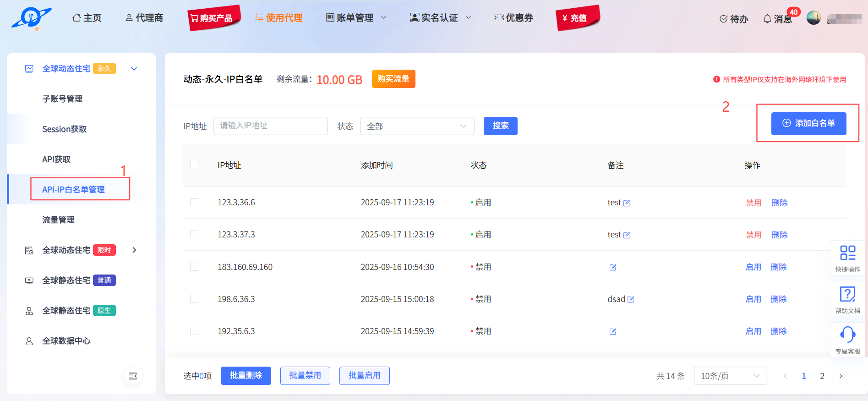Open the 快捷操作 quick actions icon
868x401 pixels.
(x=847, y=258)
